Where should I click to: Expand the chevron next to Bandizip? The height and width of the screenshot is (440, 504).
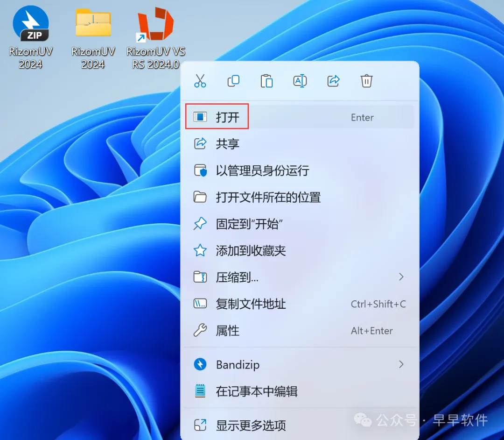pyautogui.click(x=401, y=364)
